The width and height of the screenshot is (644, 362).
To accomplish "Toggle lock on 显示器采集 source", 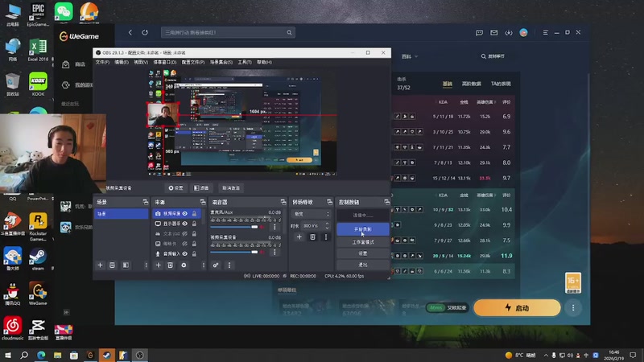I will (194, 224).
